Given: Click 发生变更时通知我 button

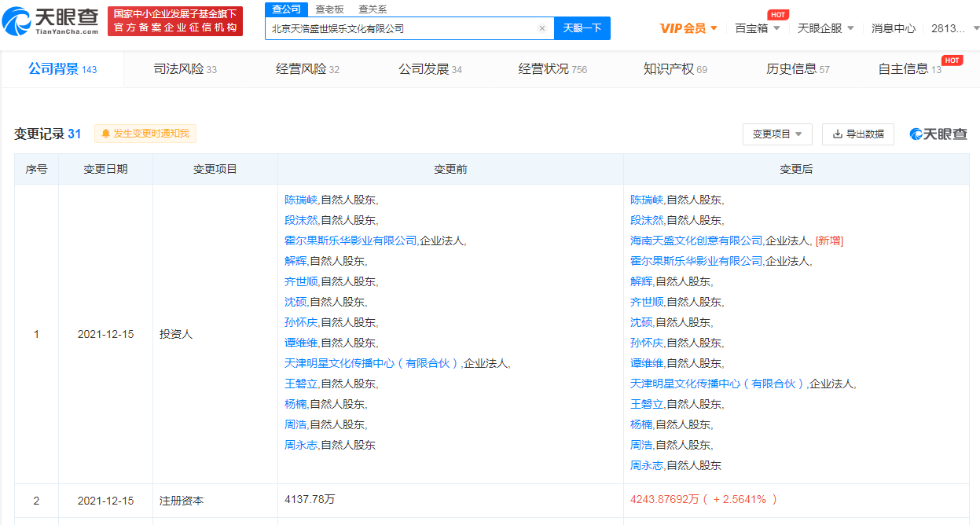Looking at the screenshot, I should 145,134.
